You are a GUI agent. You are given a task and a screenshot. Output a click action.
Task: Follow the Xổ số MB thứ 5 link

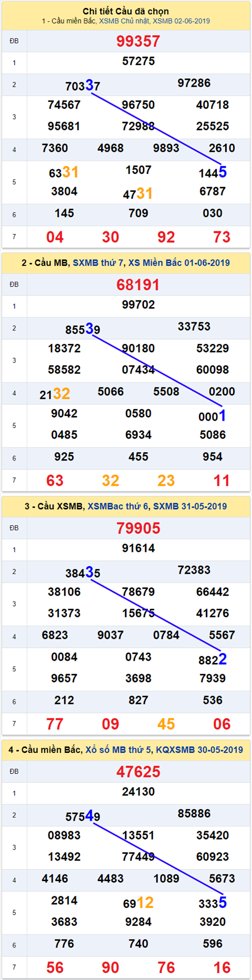pos(118,750)
